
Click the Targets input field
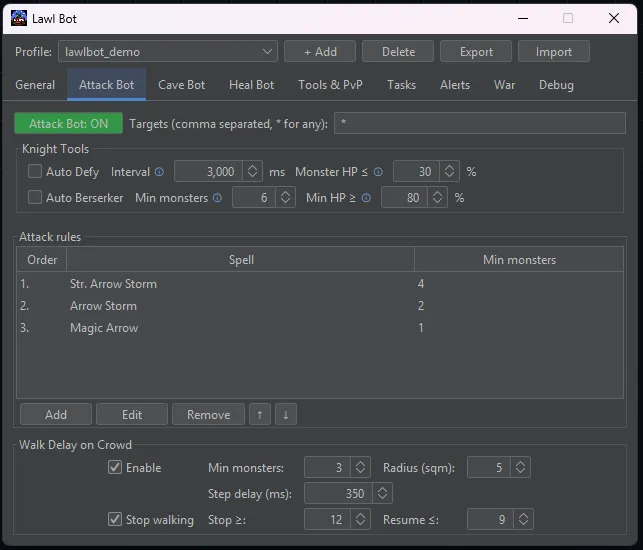tap(480, 123)
